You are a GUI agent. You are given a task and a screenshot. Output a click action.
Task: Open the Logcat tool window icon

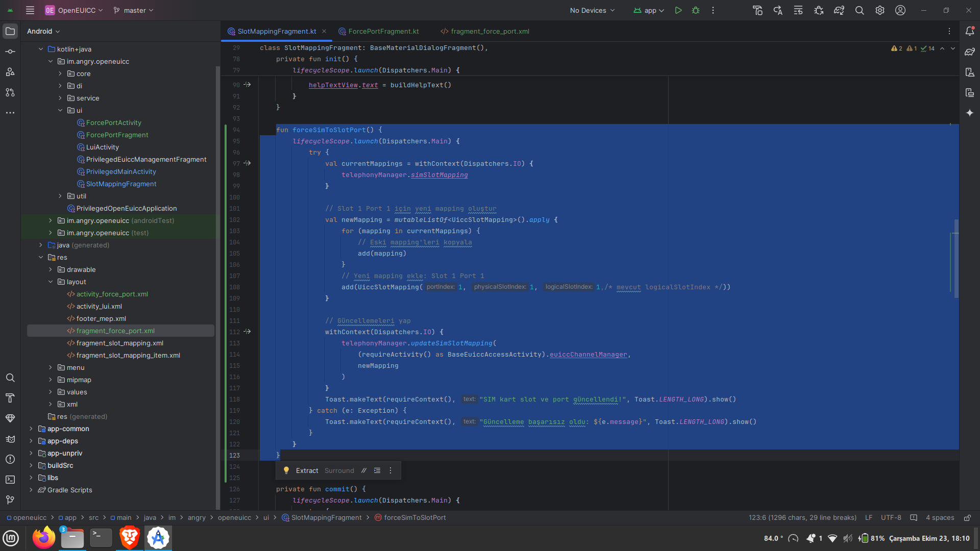coord(10,439)
